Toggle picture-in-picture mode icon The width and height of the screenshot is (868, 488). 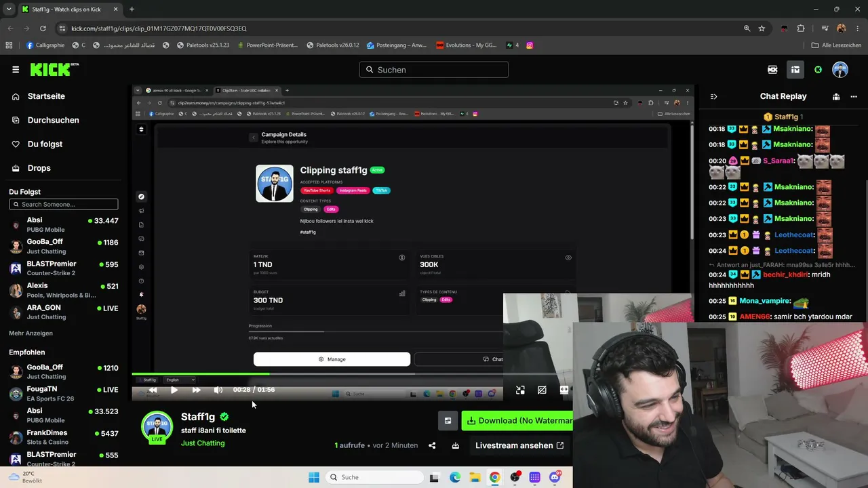pyautogui.click(x=520, y=390)
